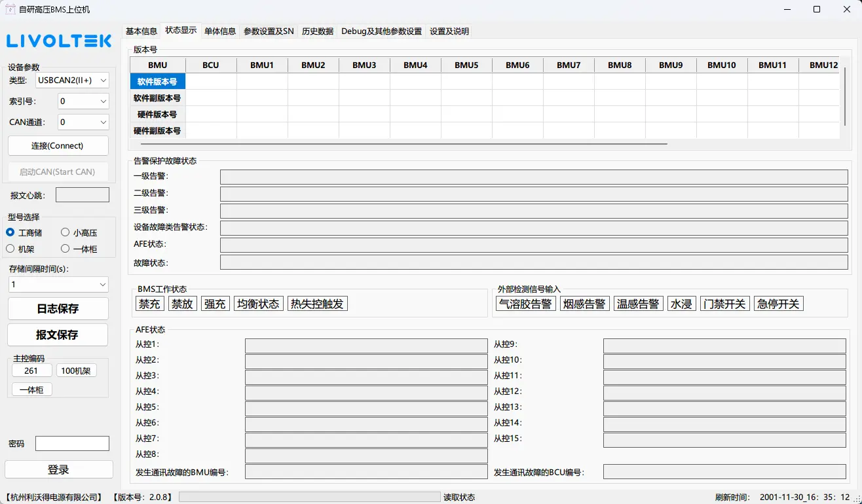Click the LIVOLTEK logo
This screenshot has height=504, width=862.
[x=60, y=41]
